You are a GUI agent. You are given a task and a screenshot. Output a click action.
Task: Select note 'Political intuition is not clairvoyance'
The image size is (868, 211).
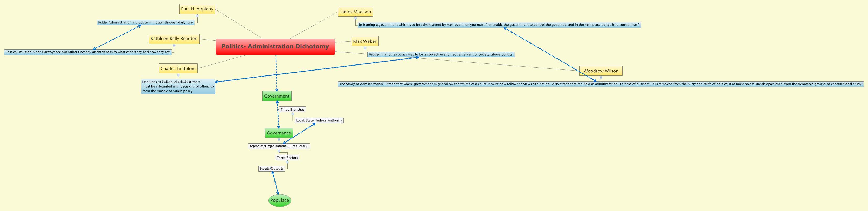point(88,52)
